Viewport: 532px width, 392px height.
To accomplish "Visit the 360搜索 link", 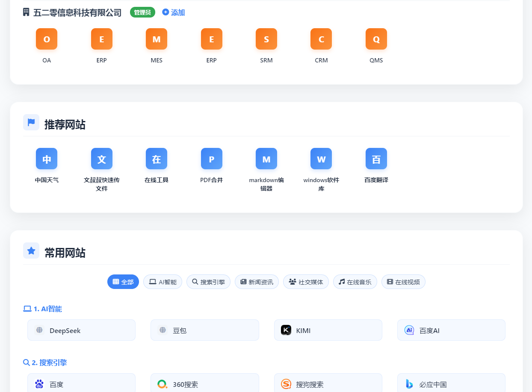I will pos(204,384).
